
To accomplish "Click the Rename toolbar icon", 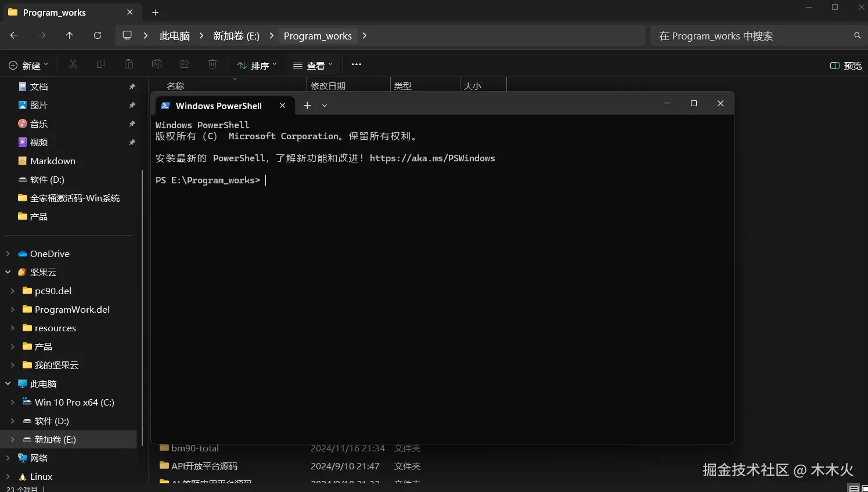I will pos(157,64).
